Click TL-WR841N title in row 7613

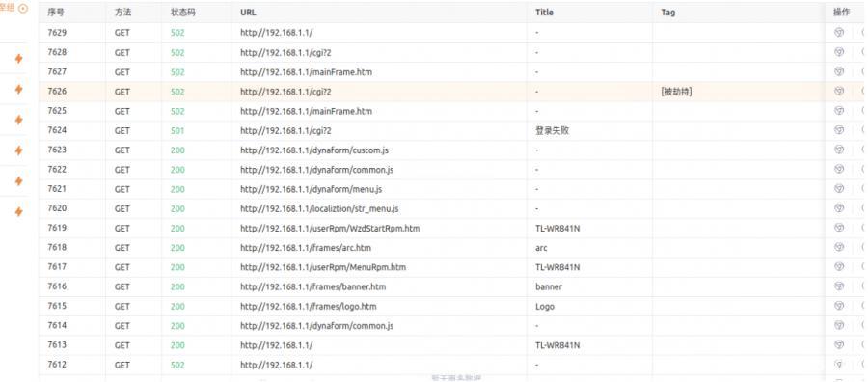[x=557, y=345]
